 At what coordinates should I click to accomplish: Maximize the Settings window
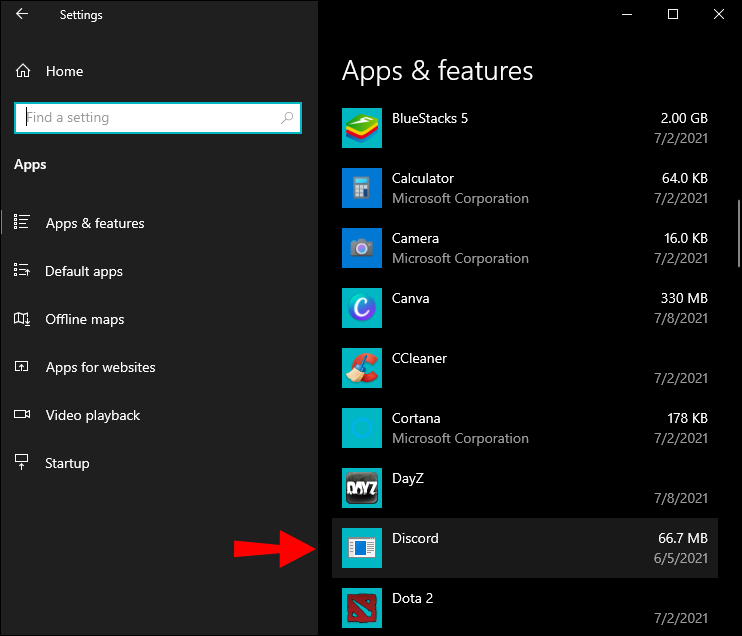click(672, 14)
